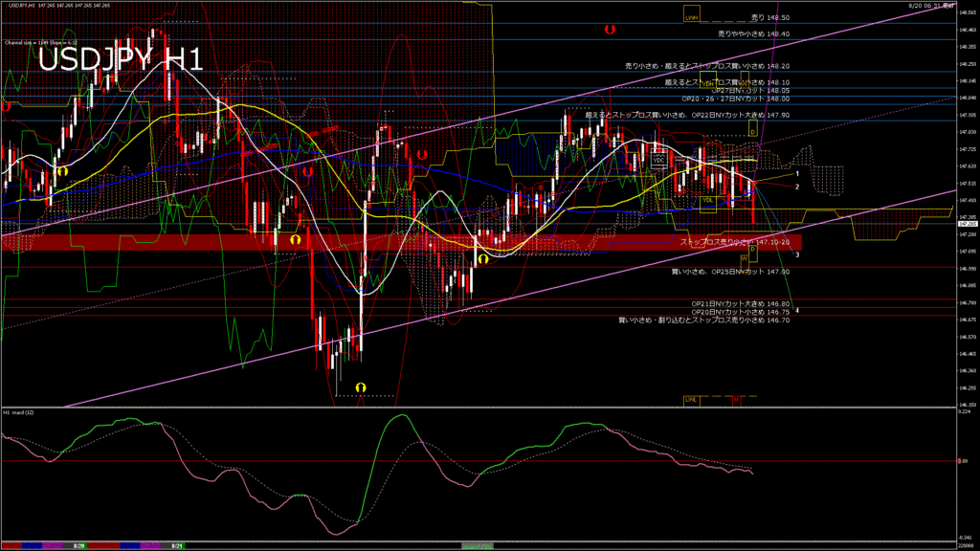
Task: Click the lowest yellow up-arrow signal
Action: [361, 386]
